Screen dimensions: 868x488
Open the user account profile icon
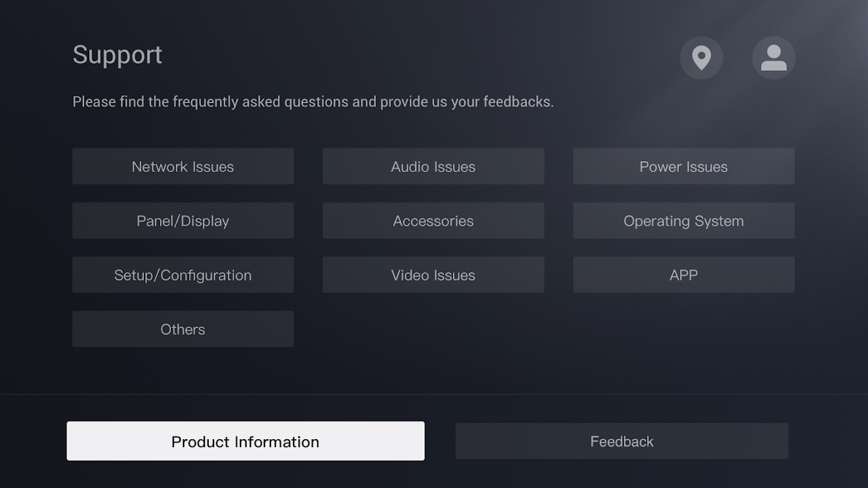tap(773, 58)
